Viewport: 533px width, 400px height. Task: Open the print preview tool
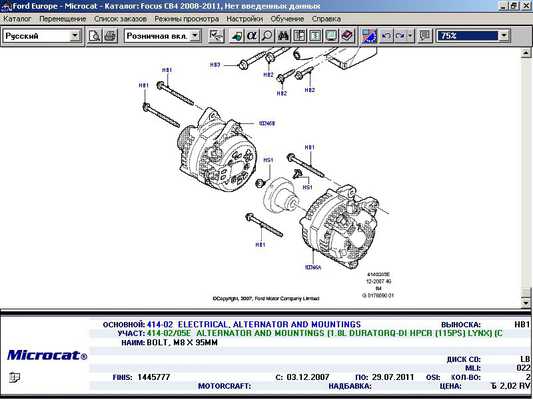[94, 35]
